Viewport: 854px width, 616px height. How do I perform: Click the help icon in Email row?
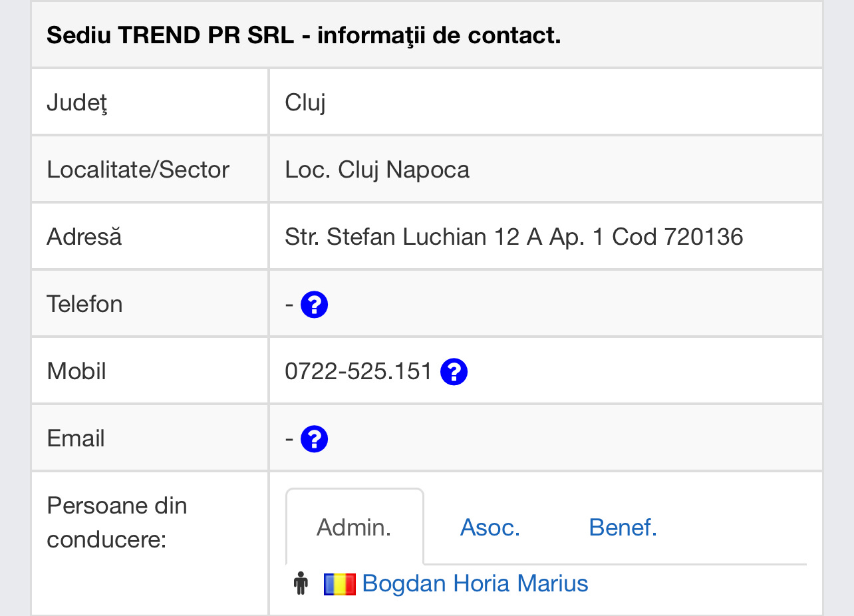[314, 439]
